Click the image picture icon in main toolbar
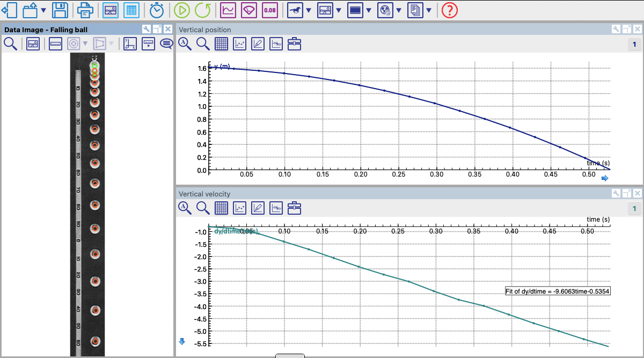The image size is (644, 358). [x=325, y=10]
